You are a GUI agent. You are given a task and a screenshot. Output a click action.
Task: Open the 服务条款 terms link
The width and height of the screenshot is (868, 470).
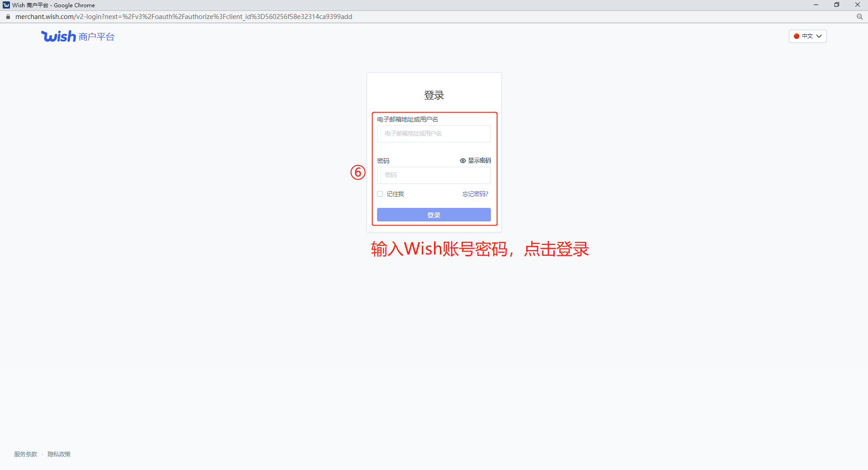(x=26, y=454)
